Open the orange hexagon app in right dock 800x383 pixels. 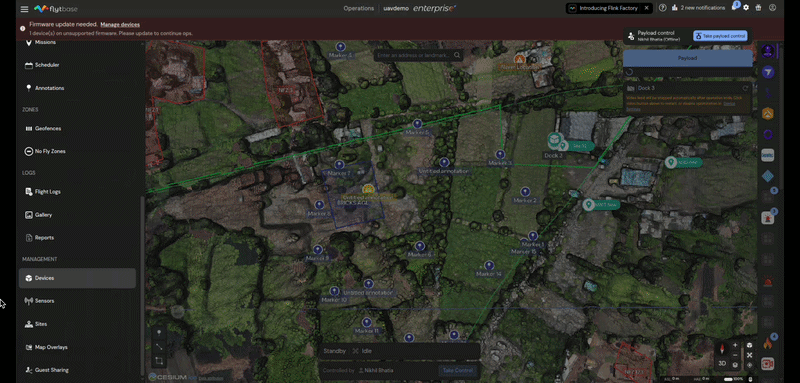click(767, 114)
